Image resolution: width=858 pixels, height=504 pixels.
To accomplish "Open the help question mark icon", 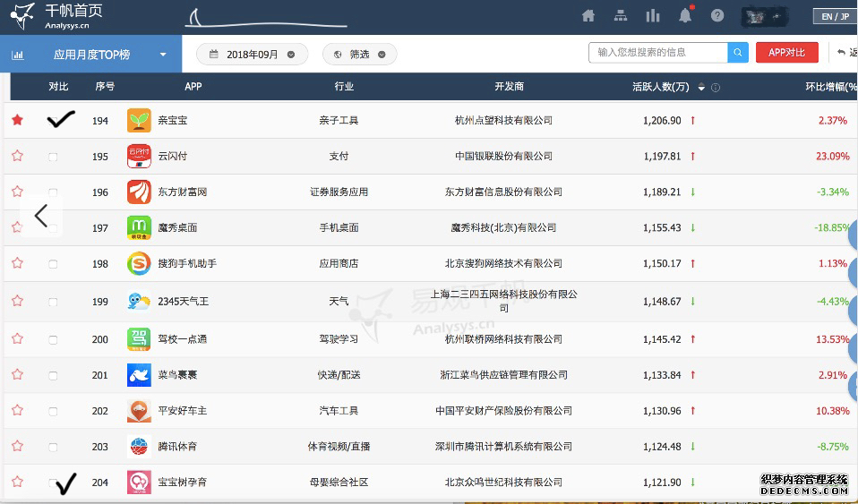I will pyautogui.click(x=717, y=15).
